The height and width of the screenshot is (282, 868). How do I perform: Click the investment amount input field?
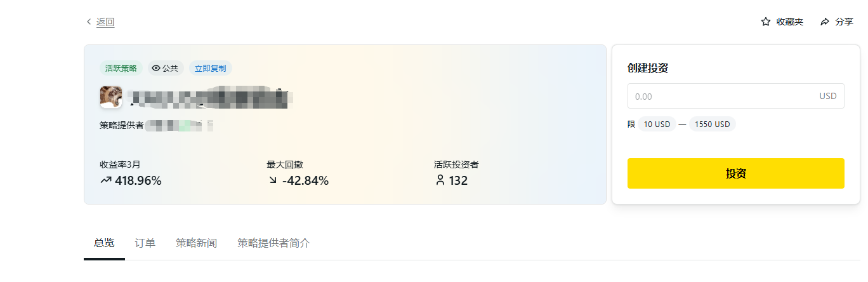723,97
